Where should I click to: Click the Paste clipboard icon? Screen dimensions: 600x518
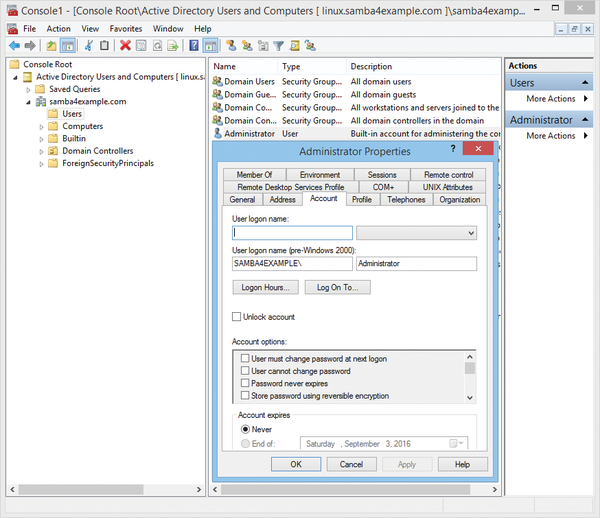click(x=104, y=46)
